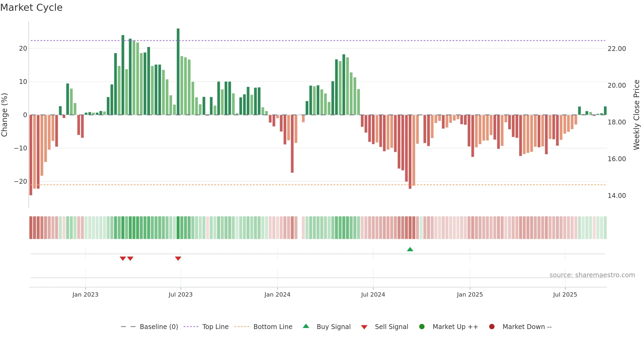Click the Jul 2024 axis label
The height and width of the screenshot is (362, 644).
pos(373,294)
